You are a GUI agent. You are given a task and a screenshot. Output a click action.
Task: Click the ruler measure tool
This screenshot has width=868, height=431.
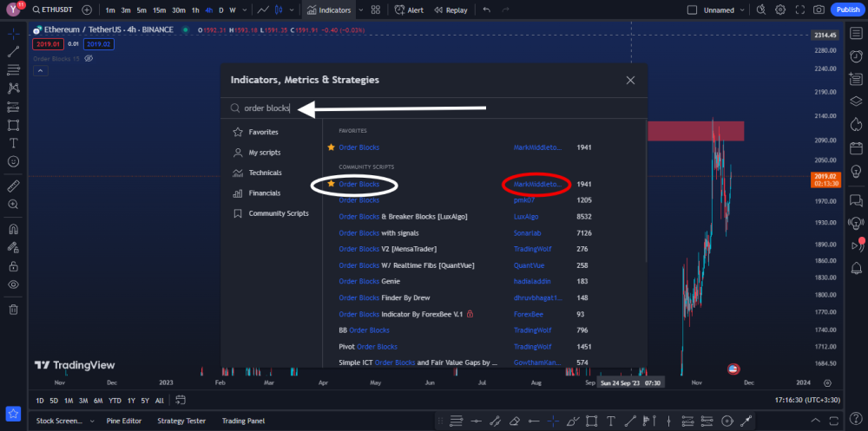pos(13,186)
